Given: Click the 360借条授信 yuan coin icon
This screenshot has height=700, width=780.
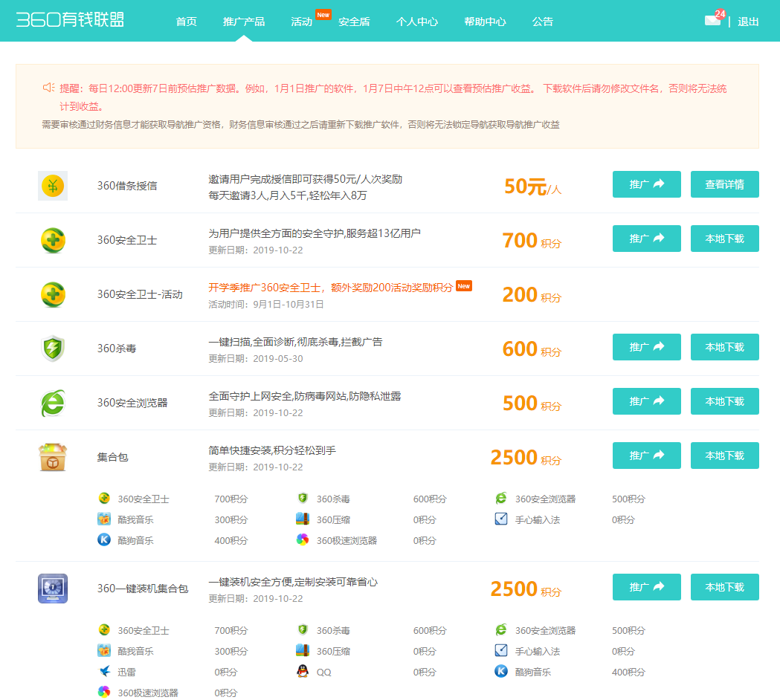Looking at the screenshot, I should pyautogui.click(x=53, y=186).
